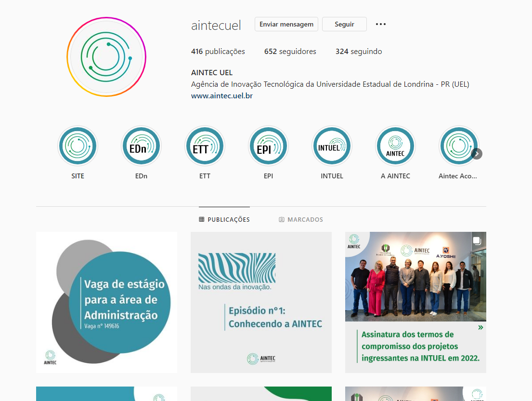532x401 pixels.
Task: Click the Agência de Inovação Tecnológica bio text
Action: pos(330,84)
